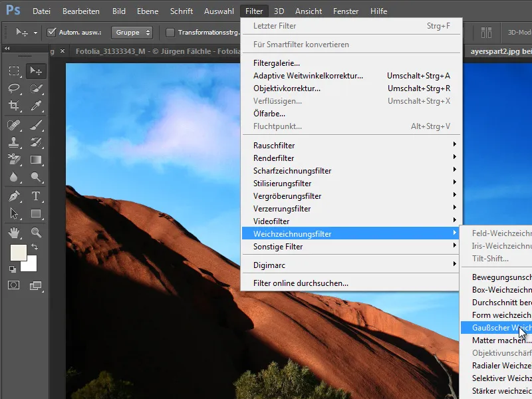This screenshot has height=399, width=532.
Task: Select the Hand tool
Action: [x=14, y=233]
